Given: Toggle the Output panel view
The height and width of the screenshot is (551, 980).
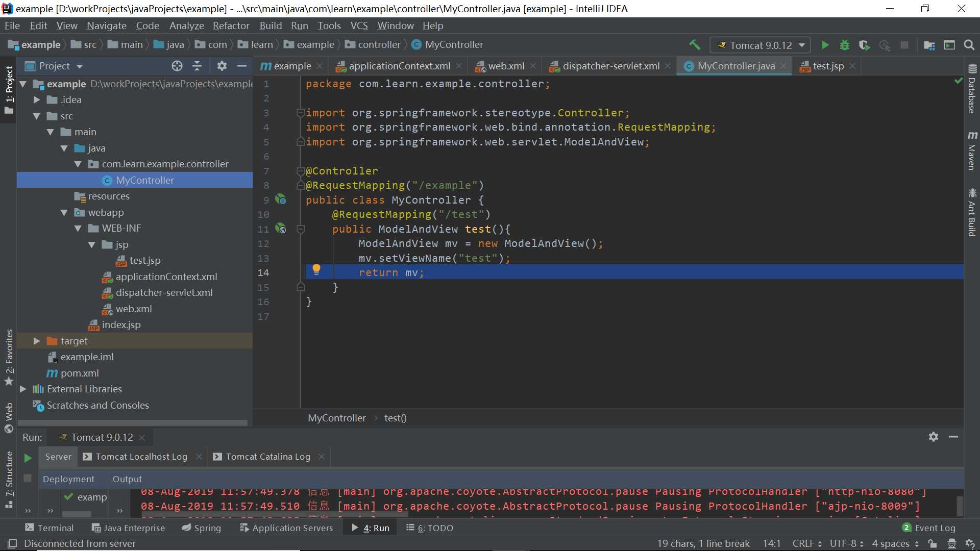Looking at the screenshot, I should point(127,479).
